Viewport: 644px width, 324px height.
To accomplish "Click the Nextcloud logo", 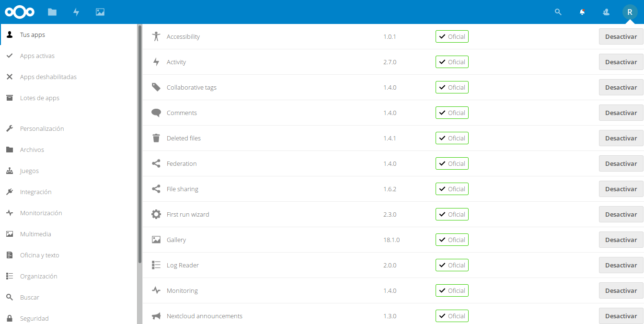I will (20, 12).
